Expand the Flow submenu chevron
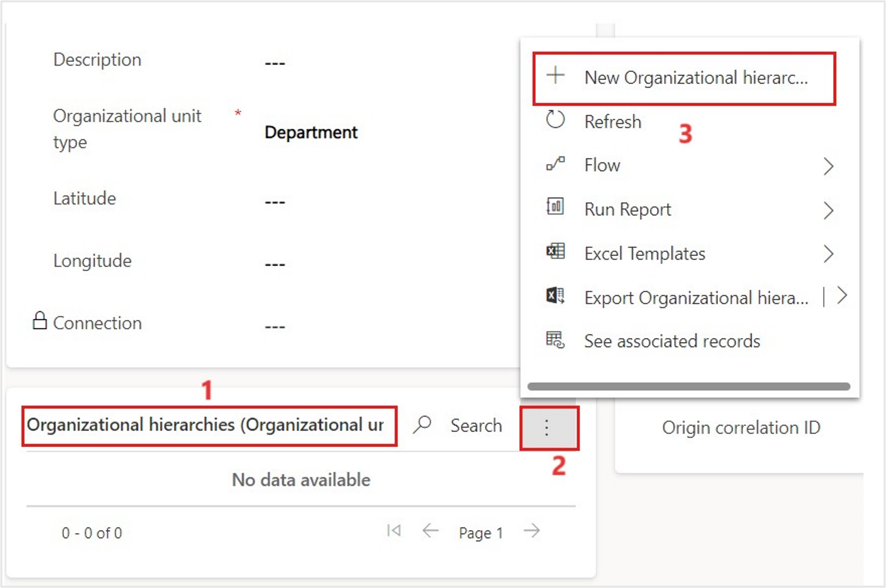 point(829,166)
